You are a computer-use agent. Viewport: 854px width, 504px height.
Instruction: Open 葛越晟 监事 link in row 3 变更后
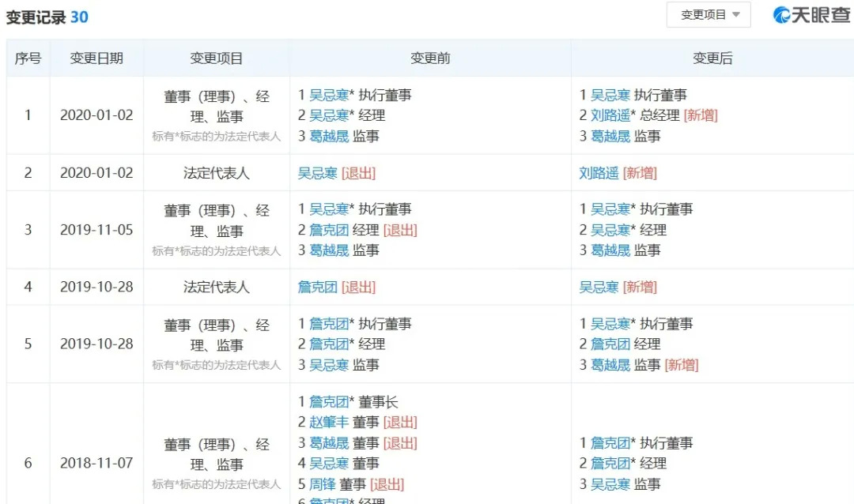point(610,250)
